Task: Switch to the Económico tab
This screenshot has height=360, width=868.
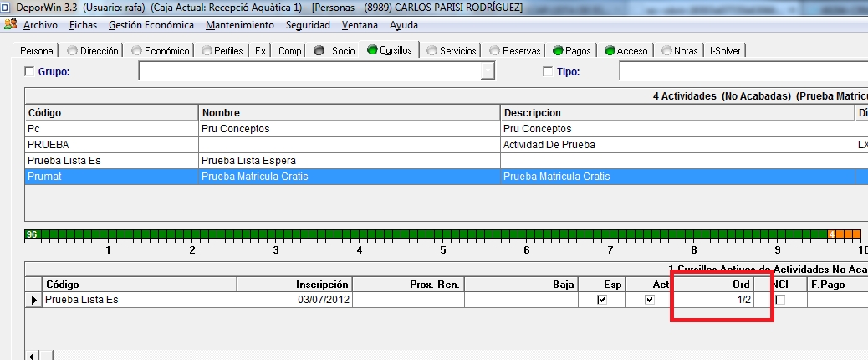Action: coord(160,50)
